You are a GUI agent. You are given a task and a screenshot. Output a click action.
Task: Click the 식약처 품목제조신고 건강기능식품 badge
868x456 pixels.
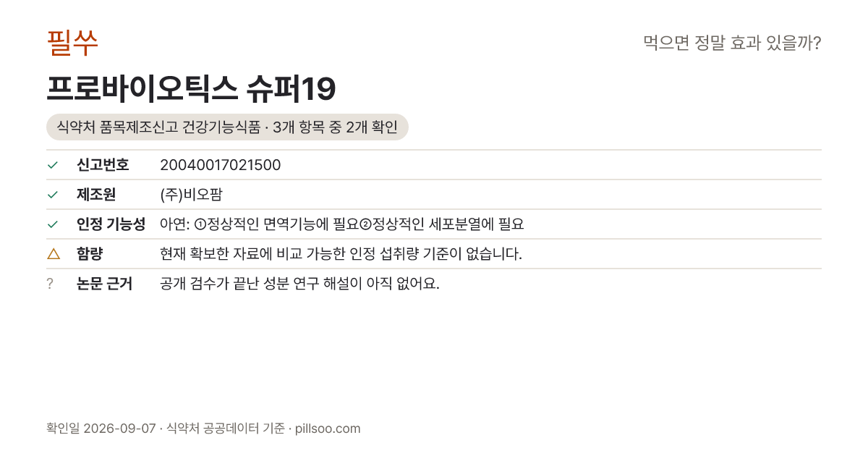click(227, 127)
